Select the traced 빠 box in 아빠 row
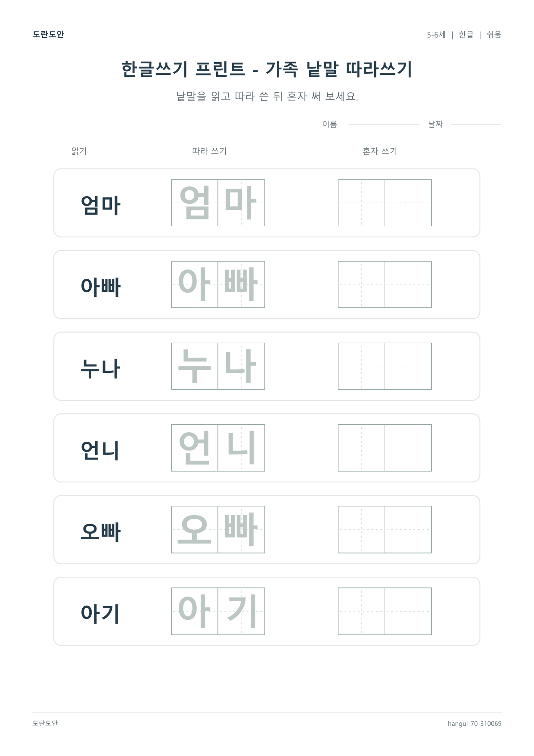The width and height of the screenshot is (534, 756). click(241, 284)
